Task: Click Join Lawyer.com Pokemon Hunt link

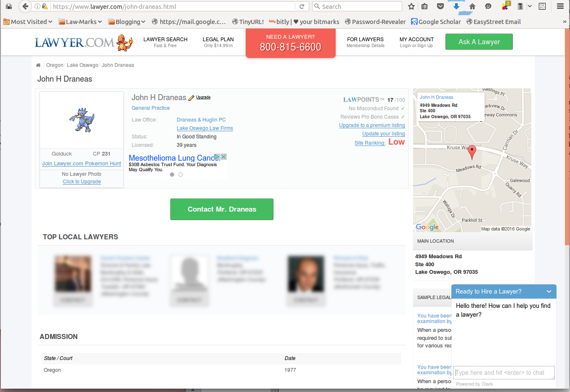Action: [x=82, y=164]
